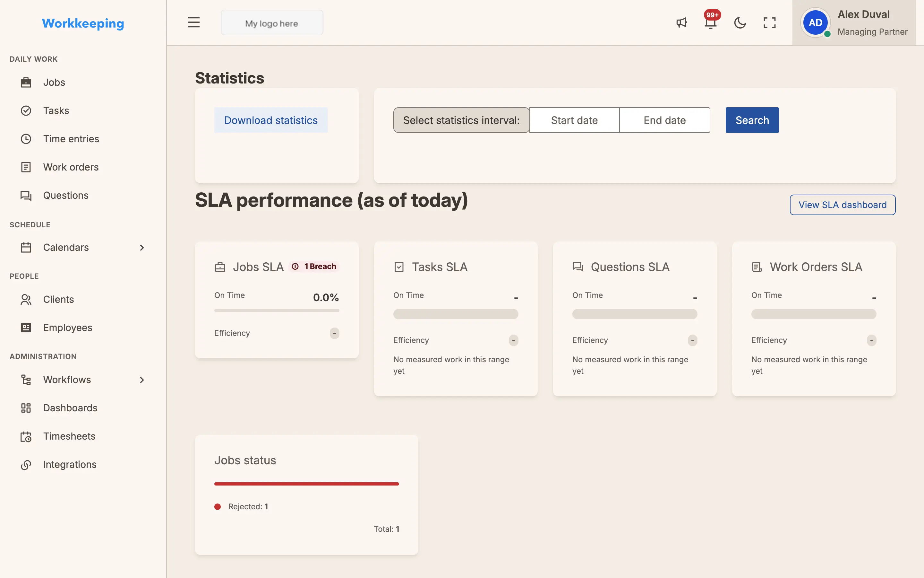Viewport: 924px width, 578px height.
Task: Click Download statistics button
Action: point(271,120)
